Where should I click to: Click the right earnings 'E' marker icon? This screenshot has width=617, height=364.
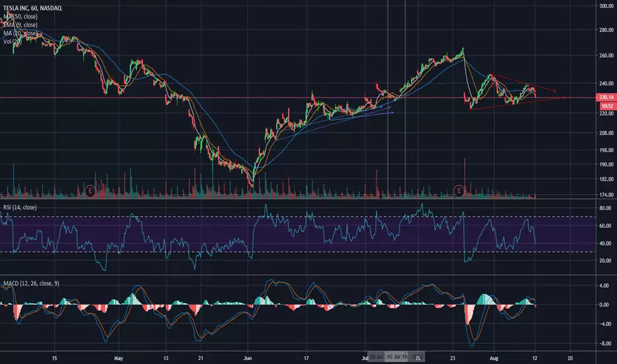pos(458,191)
